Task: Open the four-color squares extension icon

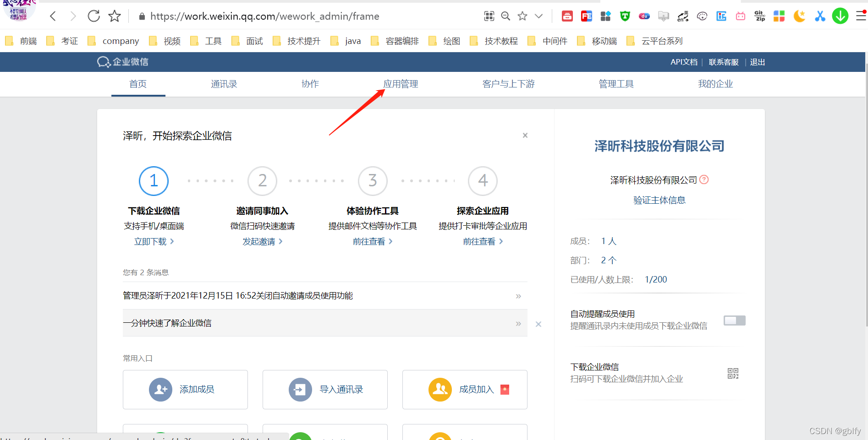Action: pos(779,16)
